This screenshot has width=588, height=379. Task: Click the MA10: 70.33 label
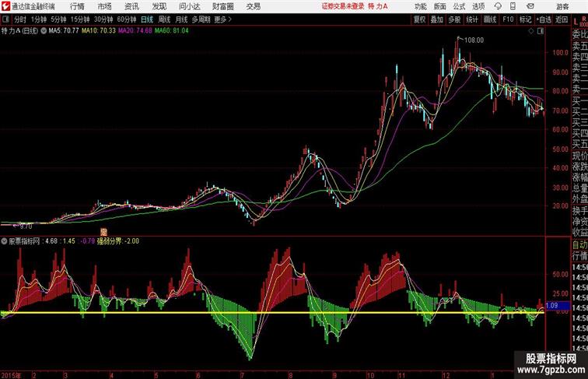click(99, 31)
